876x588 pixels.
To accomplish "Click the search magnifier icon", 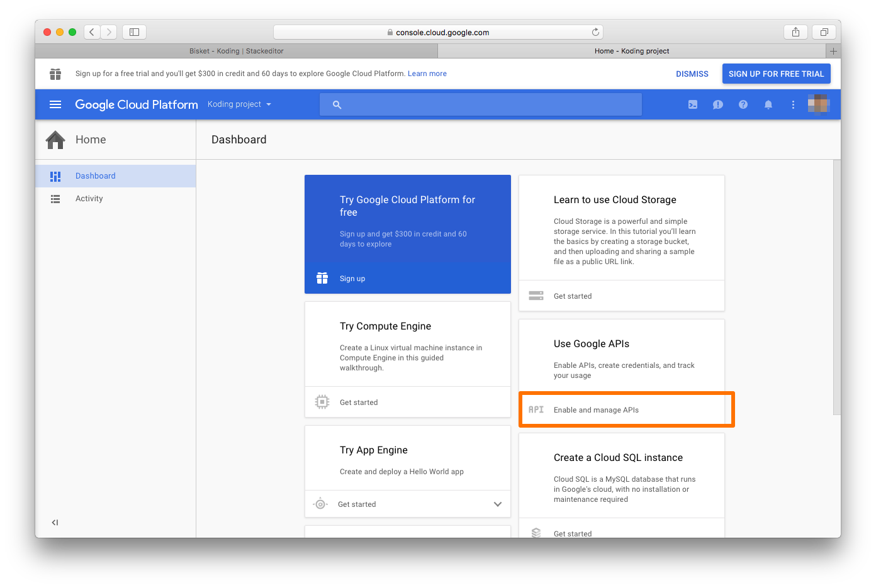I will click(x=337, y=104).
